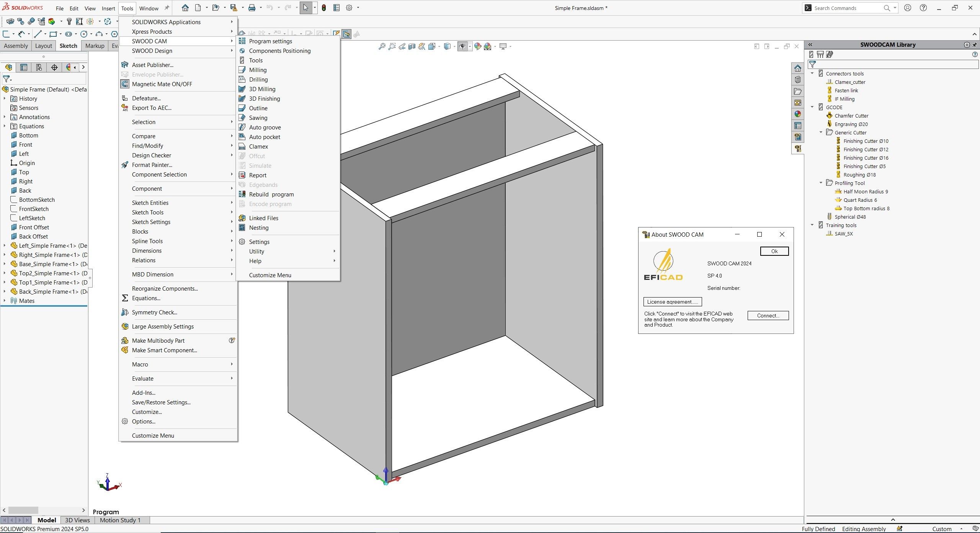Select the Zoom to Fit tool
Viewport: 980px width, 533px height.
tap(382, 46)
